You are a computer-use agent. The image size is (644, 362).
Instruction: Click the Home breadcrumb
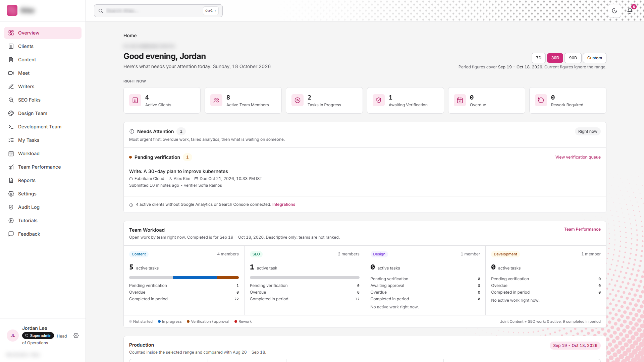130,36
